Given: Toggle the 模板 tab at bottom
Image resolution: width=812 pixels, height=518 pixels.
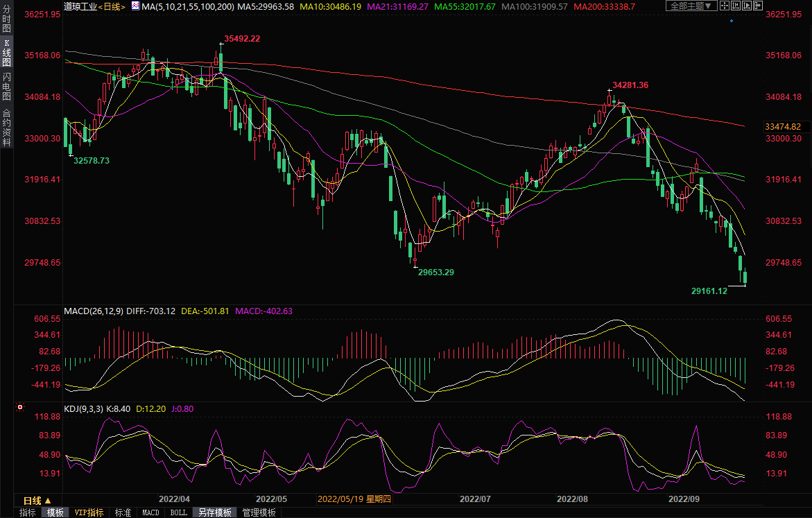Looking at the screenshot, I should pyautogui.click(x=55, y=512).
